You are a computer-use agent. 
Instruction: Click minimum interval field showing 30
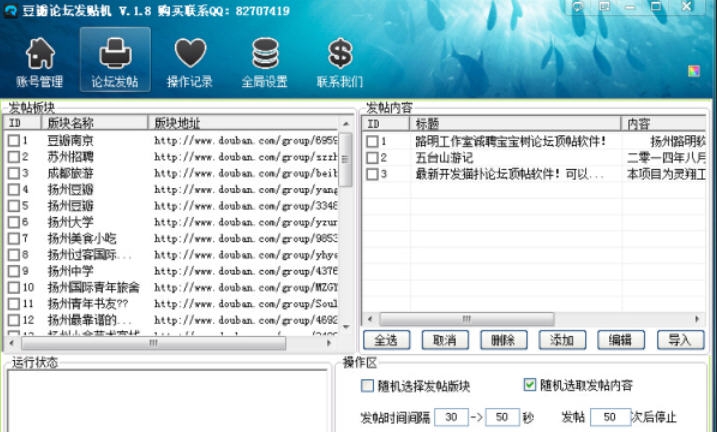451,417
